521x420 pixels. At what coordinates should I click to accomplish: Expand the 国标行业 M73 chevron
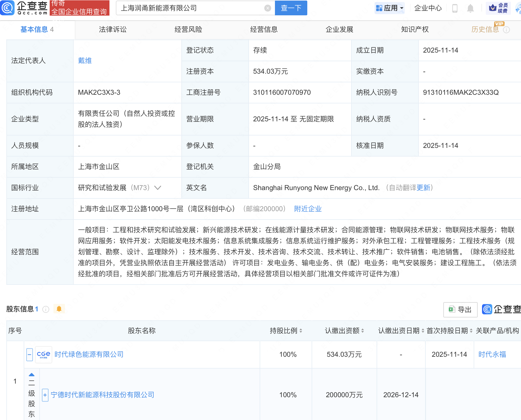[x=158, y=188]
